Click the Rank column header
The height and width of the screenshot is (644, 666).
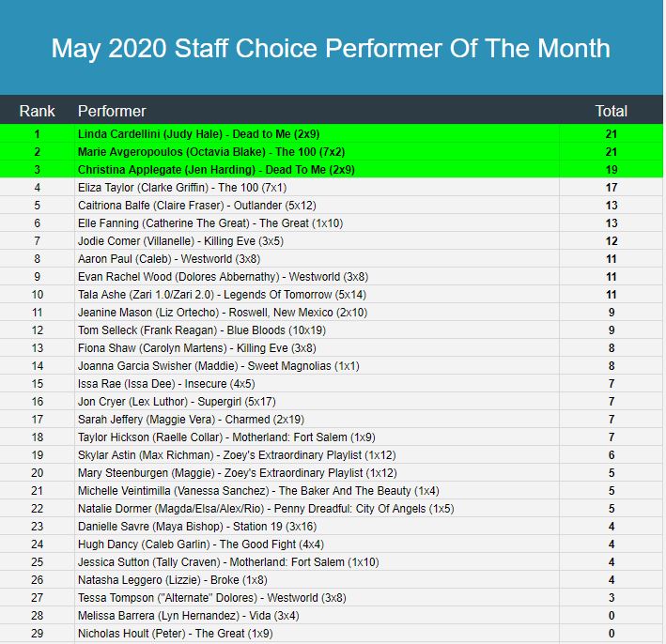[38, 111]
